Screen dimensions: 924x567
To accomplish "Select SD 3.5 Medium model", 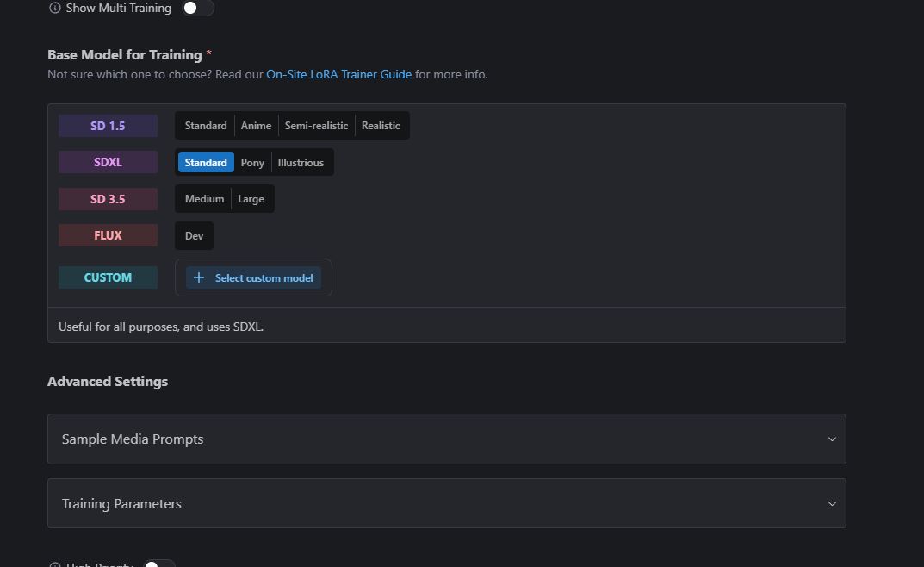I will pyautogui.click(x=204, y=199).
